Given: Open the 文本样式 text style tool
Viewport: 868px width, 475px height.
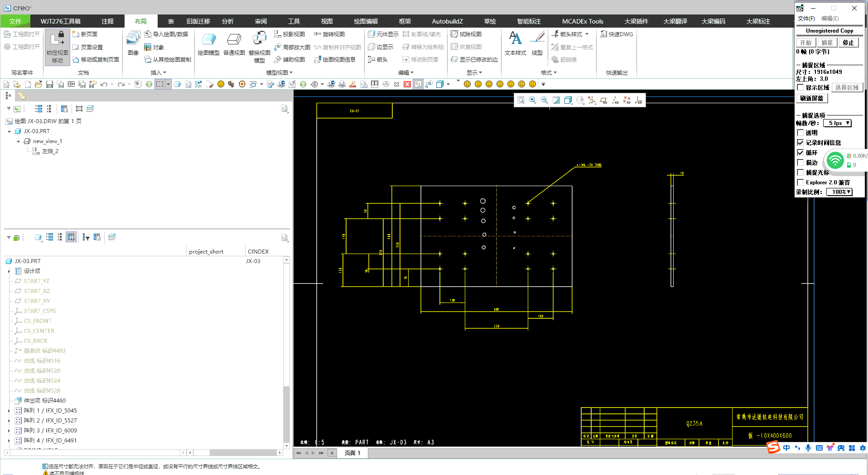Looking at the screenshot, I should [x=515, y=39].
